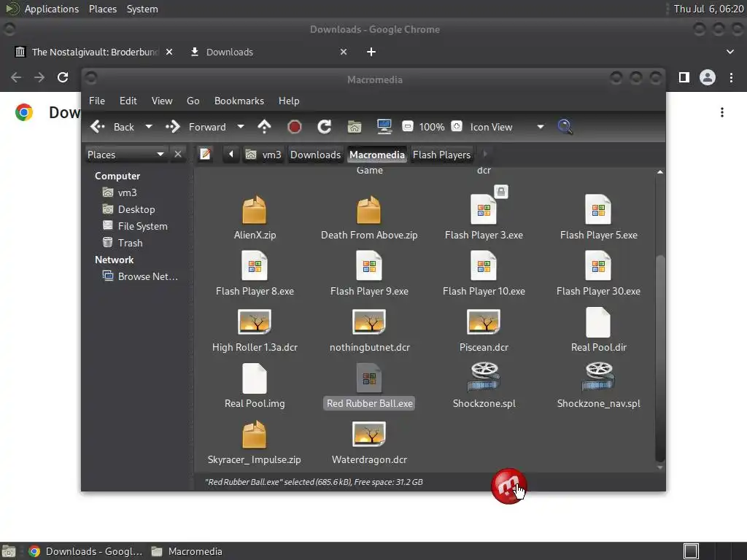Open the file search magnifier
The width and height of the screenshot is (747, 560).
coord(565,127)
